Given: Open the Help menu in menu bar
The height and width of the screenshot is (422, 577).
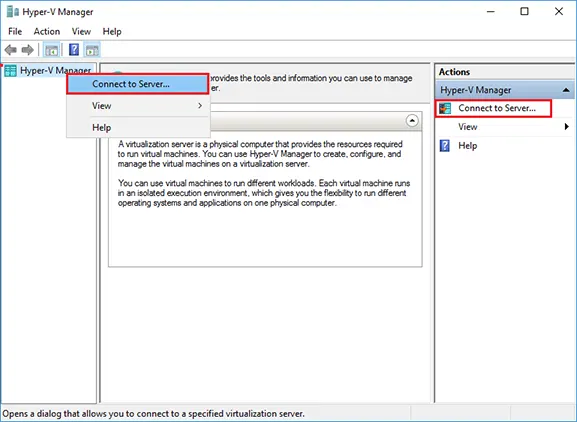Looking at the screenshot, I should [x=112, y=32].
